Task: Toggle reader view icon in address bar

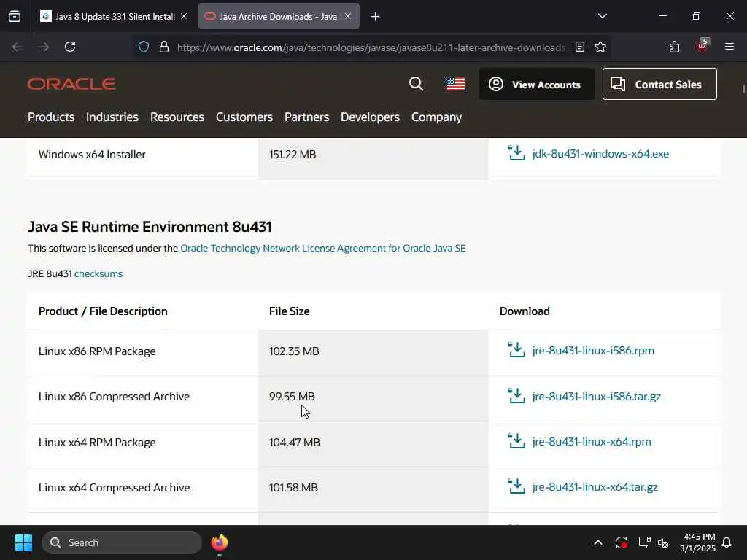Action: [580, 47]
